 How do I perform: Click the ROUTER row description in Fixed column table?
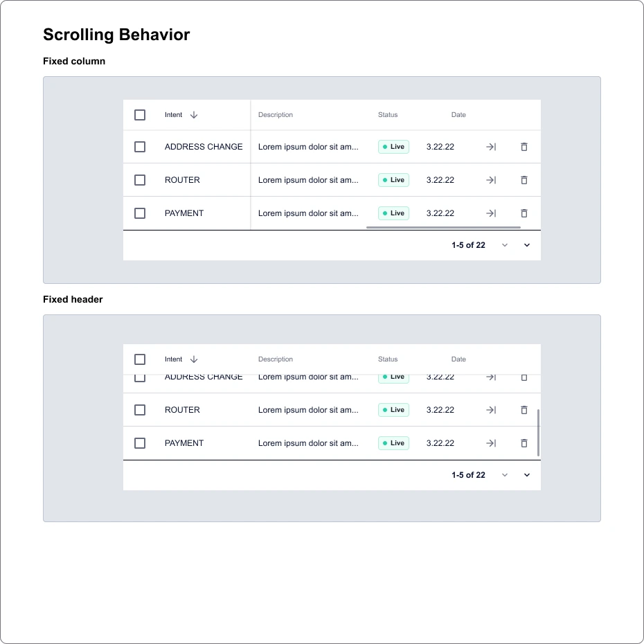pyautogui.click(x=308, y=180)
